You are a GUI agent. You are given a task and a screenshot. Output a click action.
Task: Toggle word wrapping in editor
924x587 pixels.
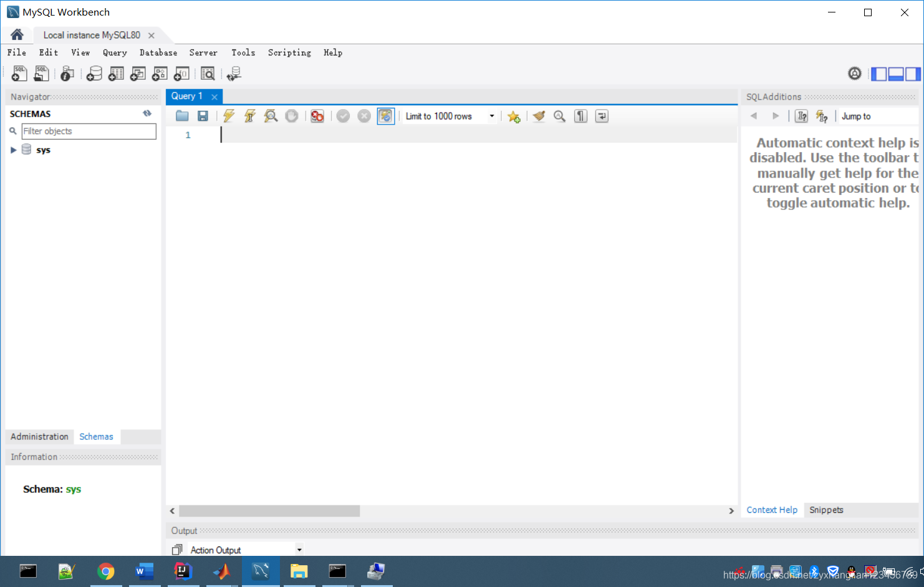pos(602,116)
